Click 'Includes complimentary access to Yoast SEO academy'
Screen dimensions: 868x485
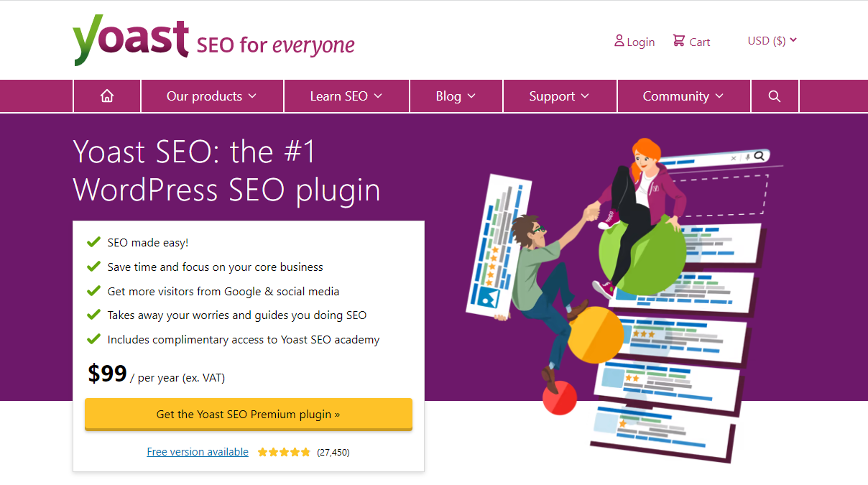tap(244, 340)
